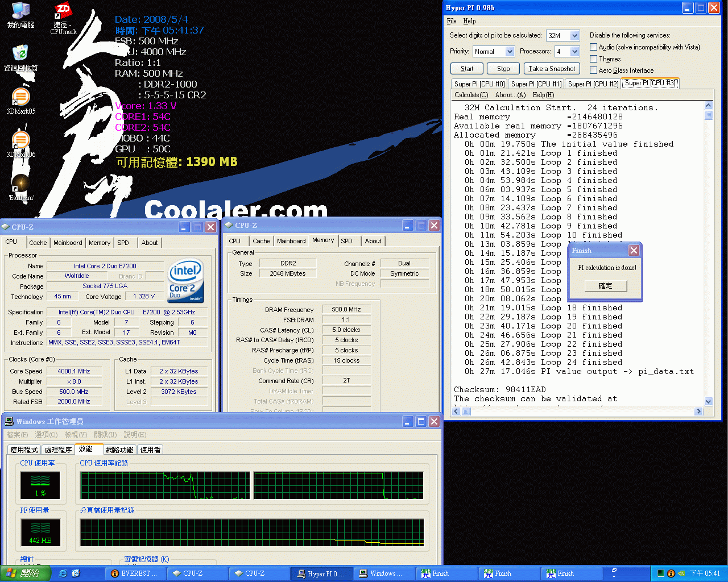
Task: Switch to Super PI [CPU #2] tab
Action: point(593,84)
